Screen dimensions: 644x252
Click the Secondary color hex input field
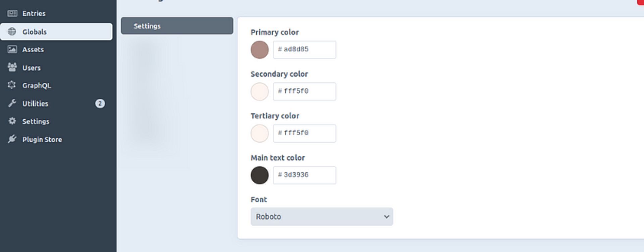[305, 91]
